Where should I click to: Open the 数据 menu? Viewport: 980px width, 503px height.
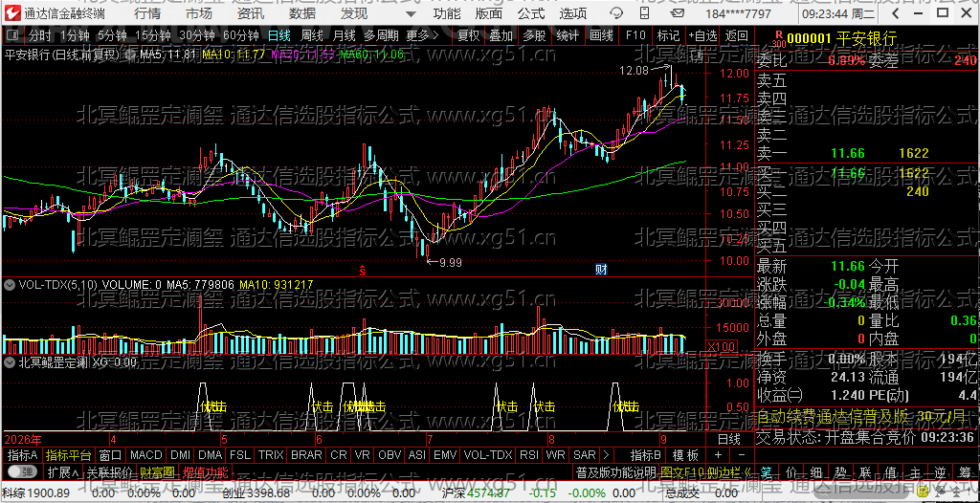click(302, 13)
